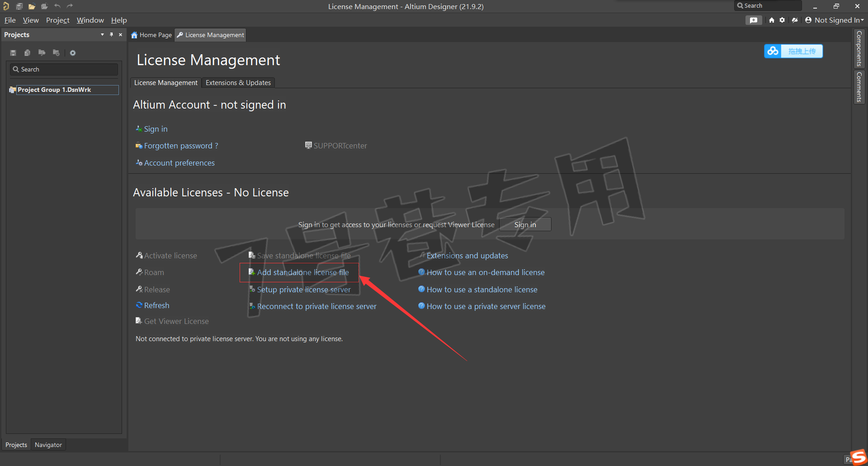Click the top-right global Search box
Screen dimensions: 868x466
(768, 6)
